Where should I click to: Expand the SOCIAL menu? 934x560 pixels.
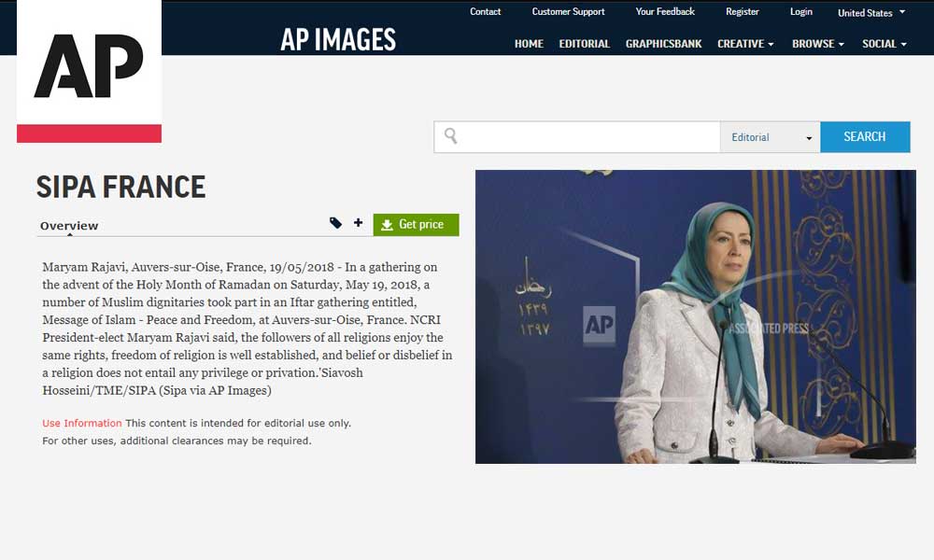click(884, 44)
